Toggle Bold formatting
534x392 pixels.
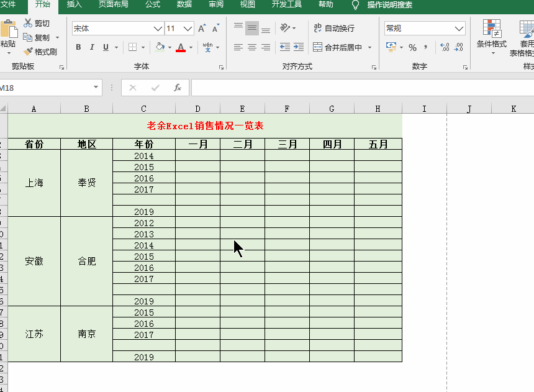pyautogui.click(x=78, y=47)
